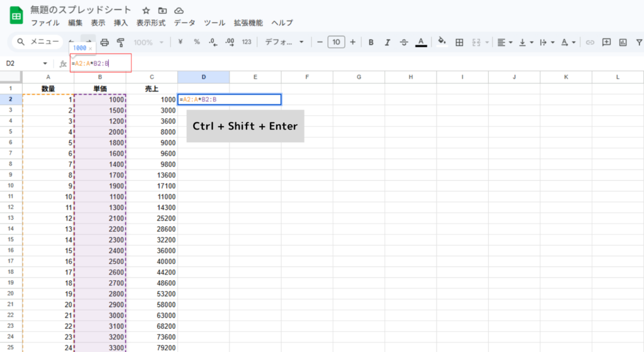
Task: Click the increase font size plus button
Action: coord(352,42)
